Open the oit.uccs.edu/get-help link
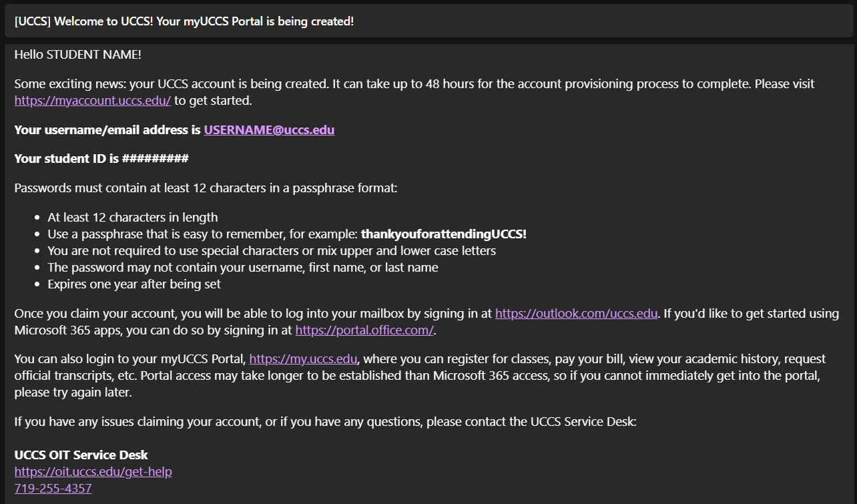The height and width of the screenshot is (504, 857). [x=93, y=472]
